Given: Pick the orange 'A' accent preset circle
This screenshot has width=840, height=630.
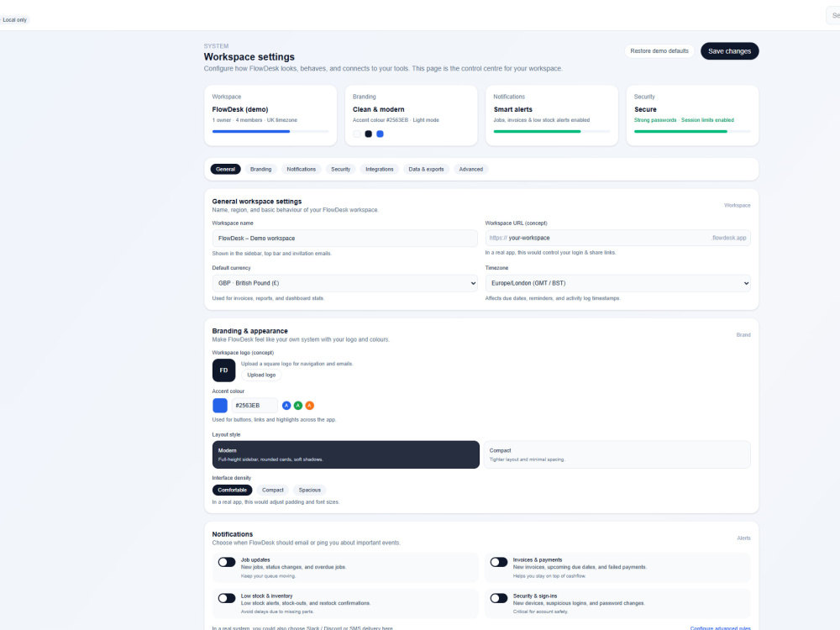Looking at the screenshot, I should pos(310,406).
